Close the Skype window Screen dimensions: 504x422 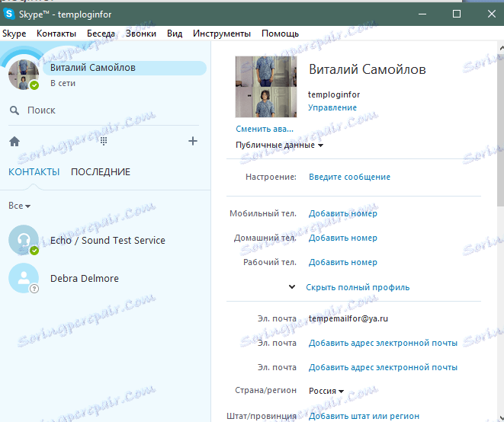[492, 14]
